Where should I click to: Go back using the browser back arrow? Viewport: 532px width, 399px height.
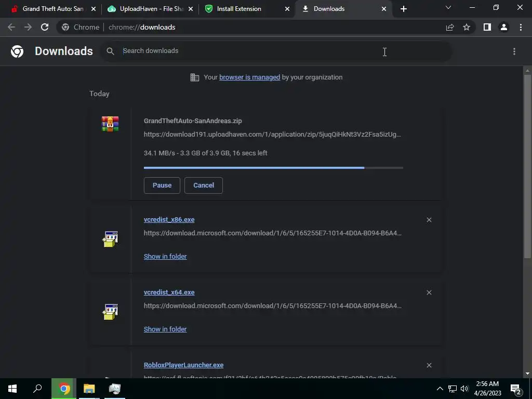11,27
